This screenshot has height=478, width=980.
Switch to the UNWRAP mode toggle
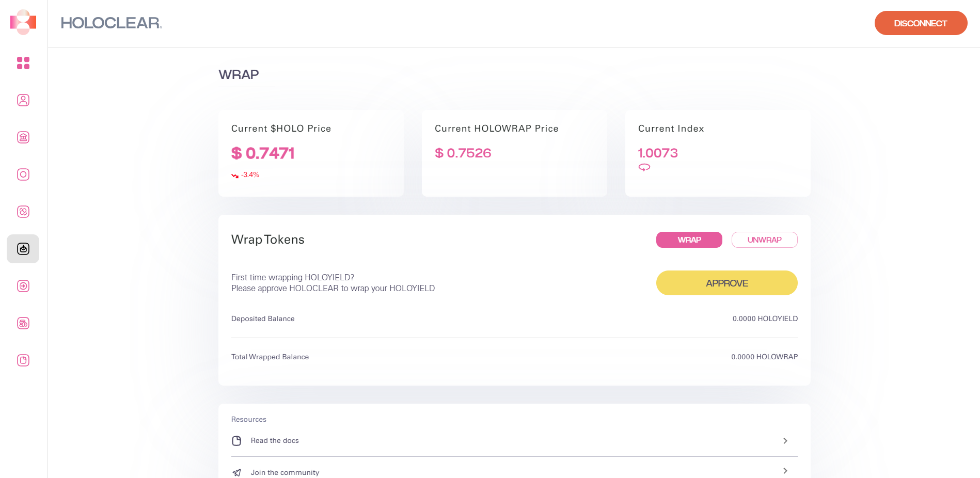(x=765, y=240)
